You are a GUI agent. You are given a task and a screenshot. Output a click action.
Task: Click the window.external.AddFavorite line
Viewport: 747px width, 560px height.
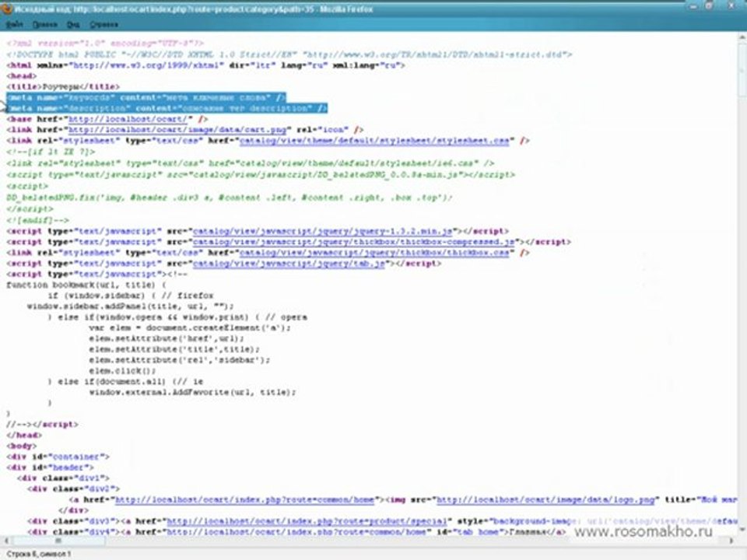pyautogui.click(x=192, y=392)
